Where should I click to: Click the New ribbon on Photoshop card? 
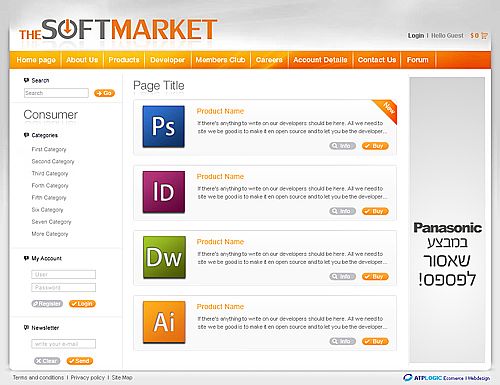[x=387, y=110]
